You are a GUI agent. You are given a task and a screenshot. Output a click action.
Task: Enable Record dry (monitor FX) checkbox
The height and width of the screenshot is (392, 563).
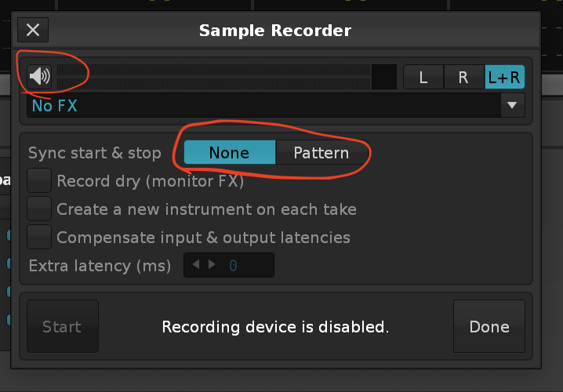39,180
